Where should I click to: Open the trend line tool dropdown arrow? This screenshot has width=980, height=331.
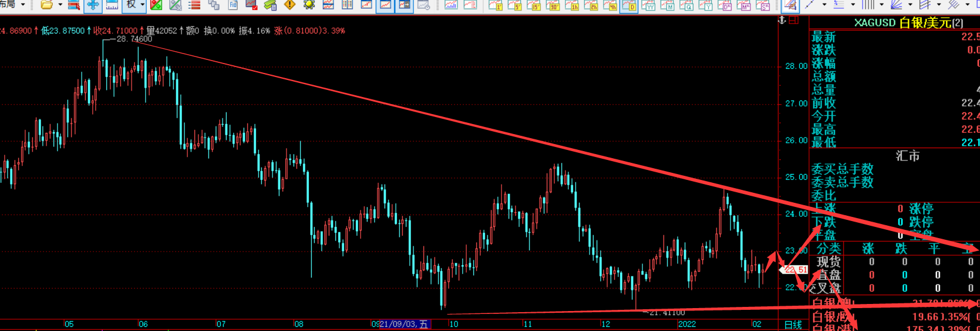point(824,5)
